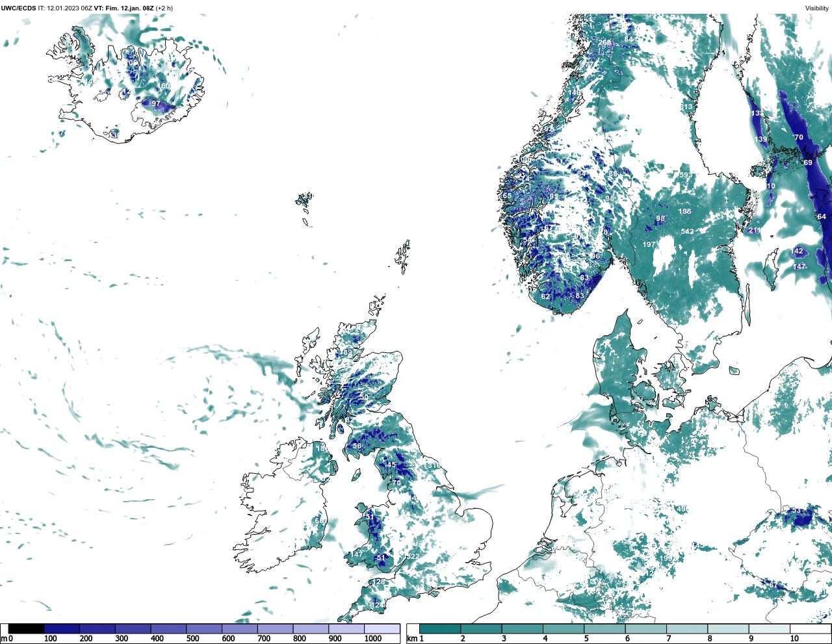
Task: Click the '7' tick label on km legend
Action: coord(669,639)
